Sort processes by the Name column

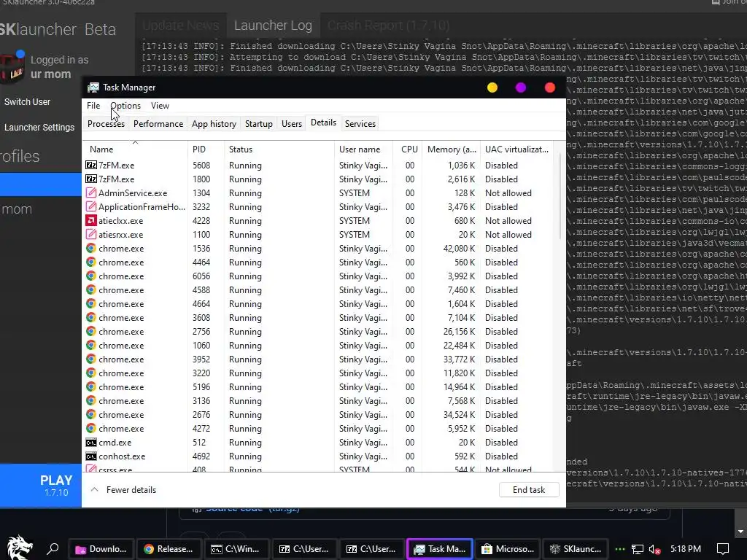(135, 149)
